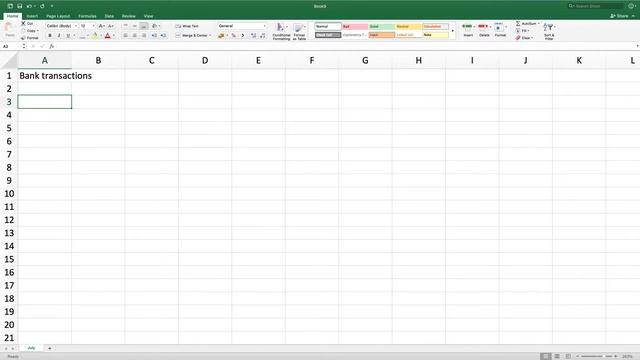Viewport: 640px width, 360px height.
Task: Click the Format painter brush
Action: click(x=23, y=38)
